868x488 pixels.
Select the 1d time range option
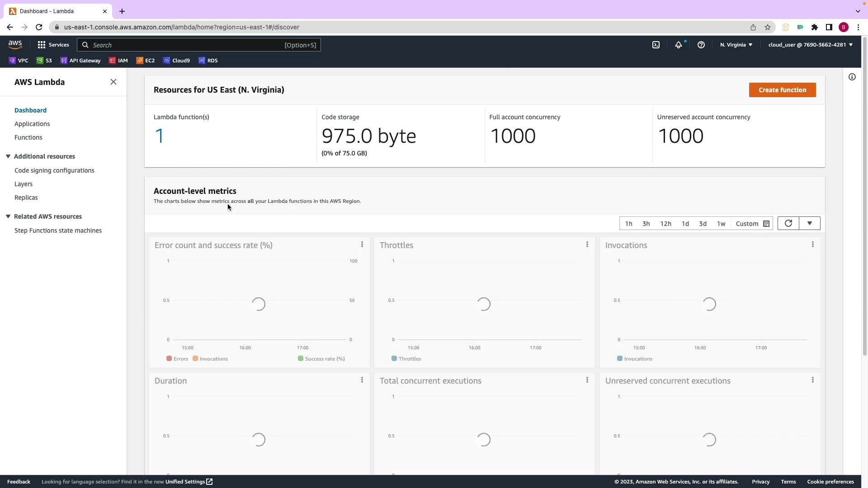685,224
